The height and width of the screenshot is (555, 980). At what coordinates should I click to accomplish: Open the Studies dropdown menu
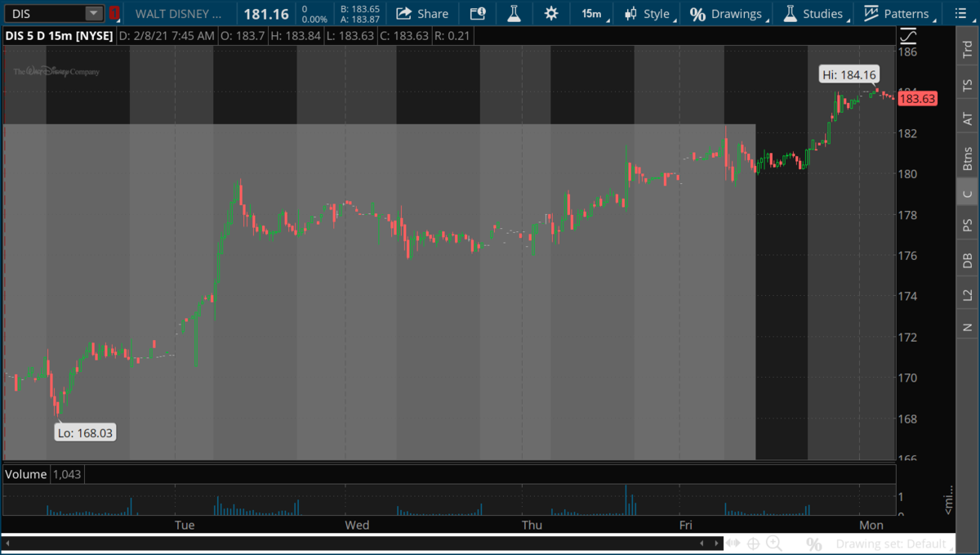(x=815, y=13)
